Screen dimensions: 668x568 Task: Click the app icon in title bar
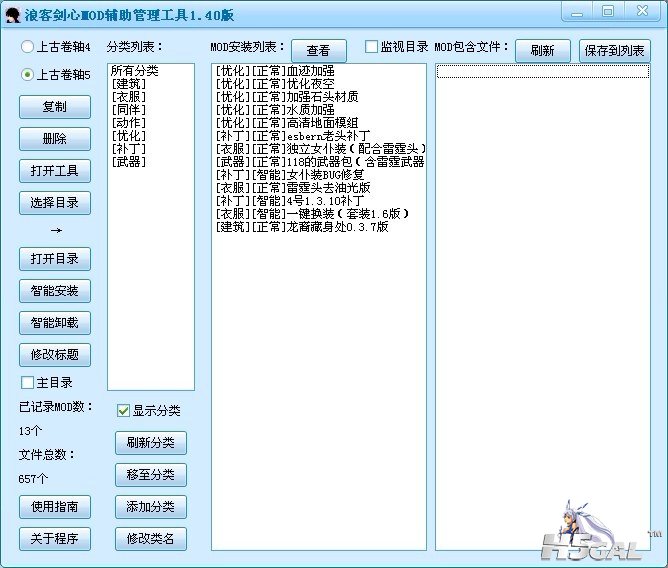(x=14, y=12)
